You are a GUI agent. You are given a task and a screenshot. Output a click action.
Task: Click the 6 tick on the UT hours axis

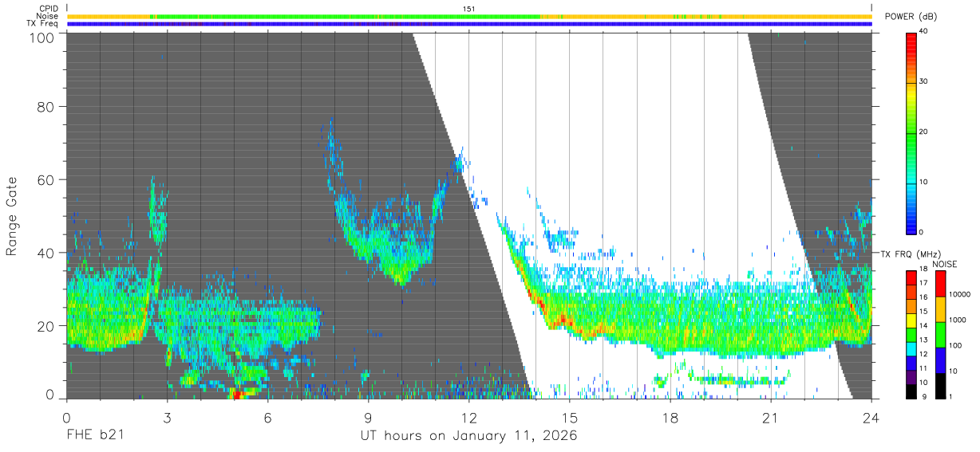coord(268,417)
